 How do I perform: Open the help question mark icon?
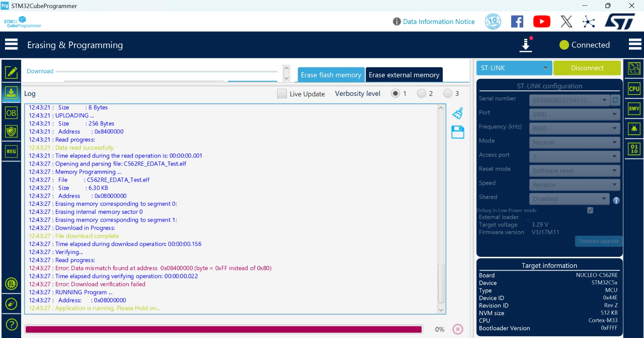coord(11,324)
